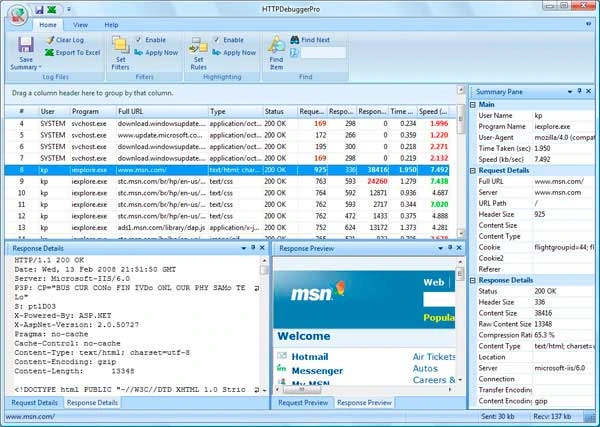
Task: Click the Clear Log icon
Action: coord(50,40)
